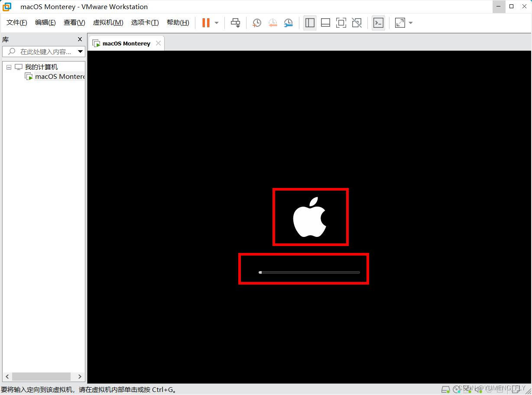Screen dimensions: 532x395
Task: Open the library search filter dropdown
Action: coord(80,52)
